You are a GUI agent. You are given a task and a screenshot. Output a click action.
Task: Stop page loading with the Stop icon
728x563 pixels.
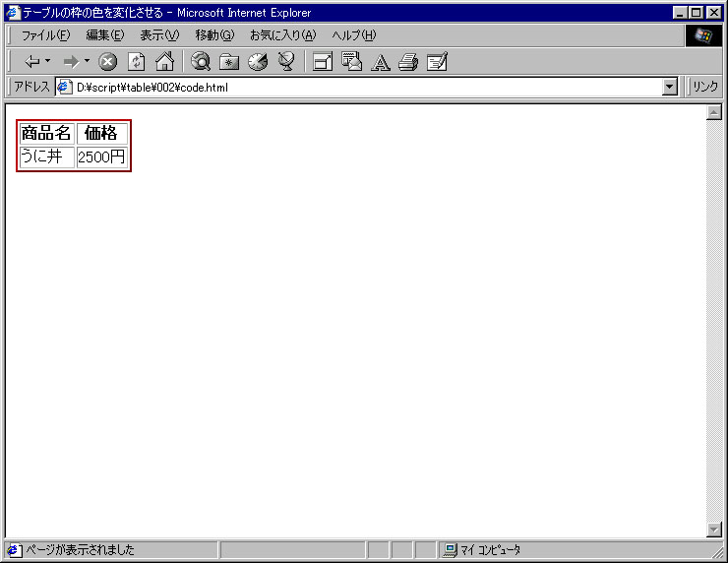[x=107, y=61]
